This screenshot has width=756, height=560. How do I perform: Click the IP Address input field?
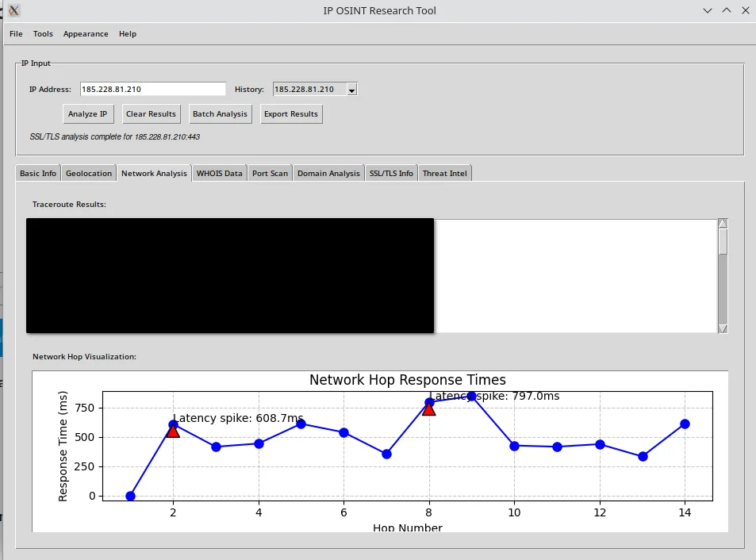click(x=152, y=89)
